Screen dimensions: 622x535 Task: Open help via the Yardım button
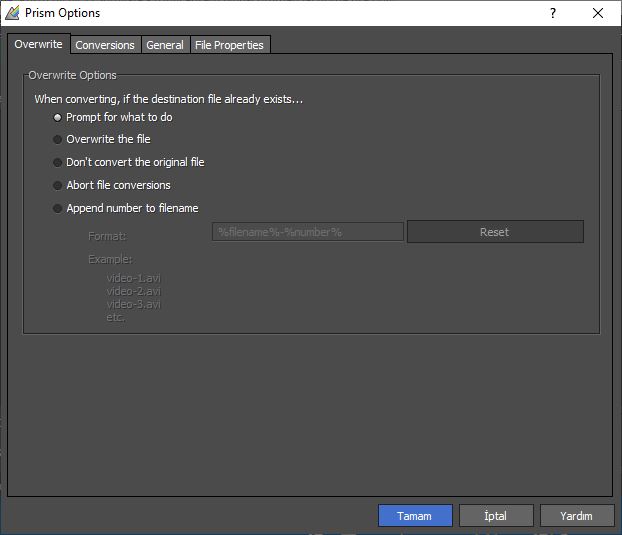coord(577,516)
